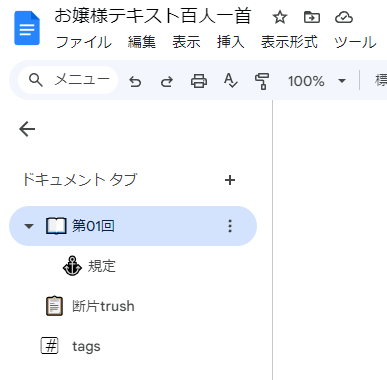Select the 第01回 document tab
Viewport: 387px width, 380px height.
[133, 226]
